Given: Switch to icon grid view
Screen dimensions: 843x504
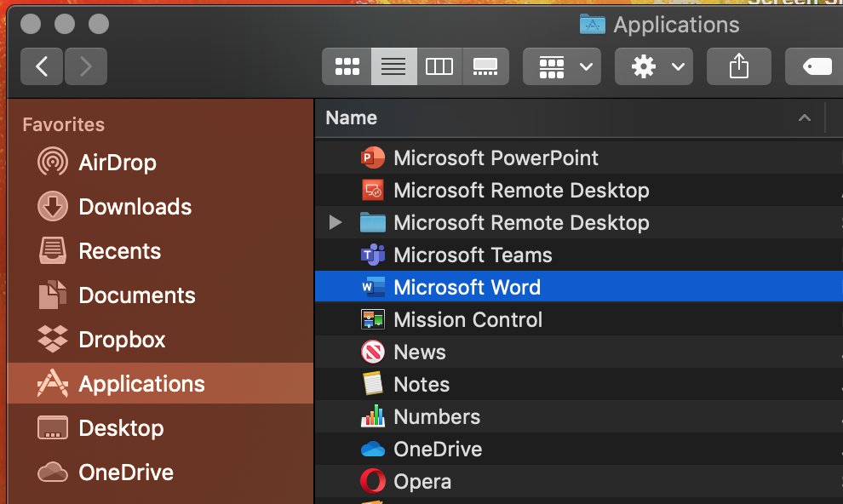Looking at the screenshot, I should pos(347,66).
